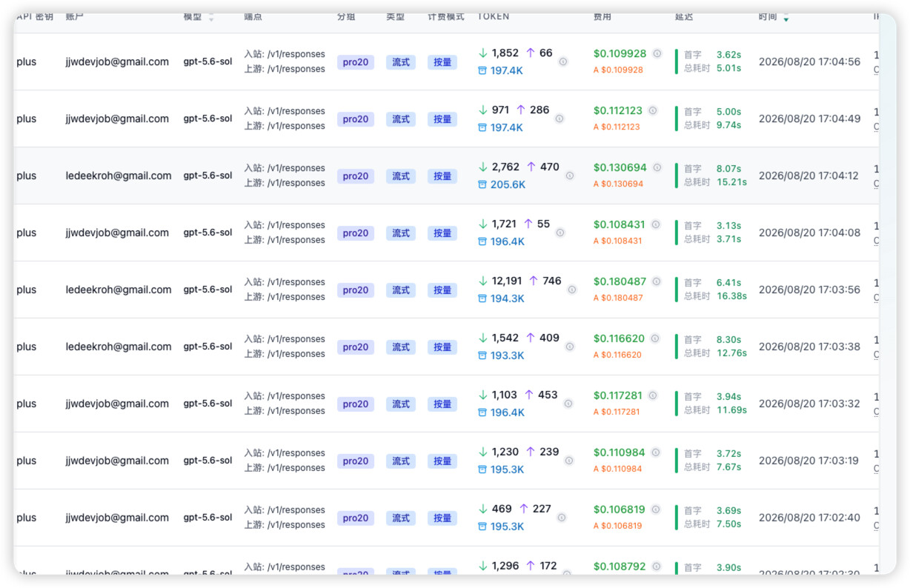The width and height of the screenshot is (910, 588).
Task: Click the orange amount A $0.116620
Action: (618, 355)
